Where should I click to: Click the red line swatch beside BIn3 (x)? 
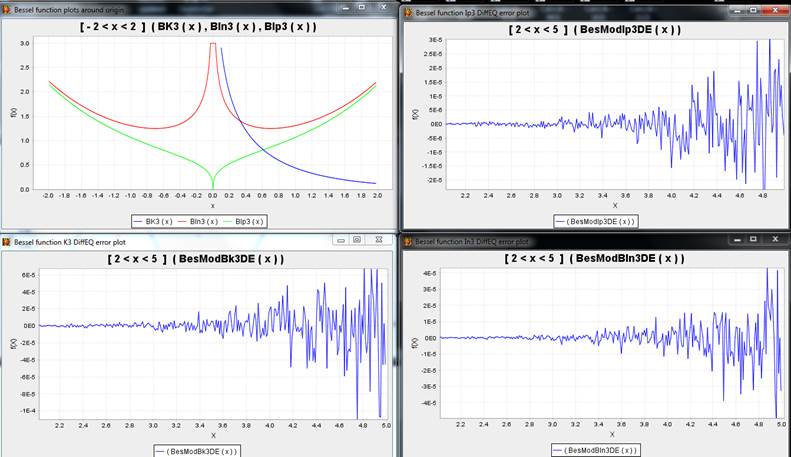pos(183,221)
